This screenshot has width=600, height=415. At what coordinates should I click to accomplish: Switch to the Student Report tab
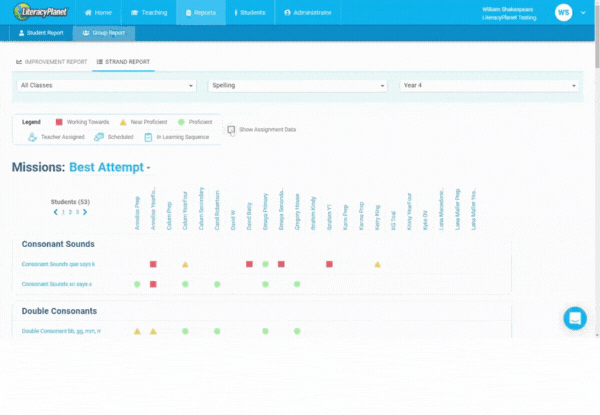coord(43,33)
